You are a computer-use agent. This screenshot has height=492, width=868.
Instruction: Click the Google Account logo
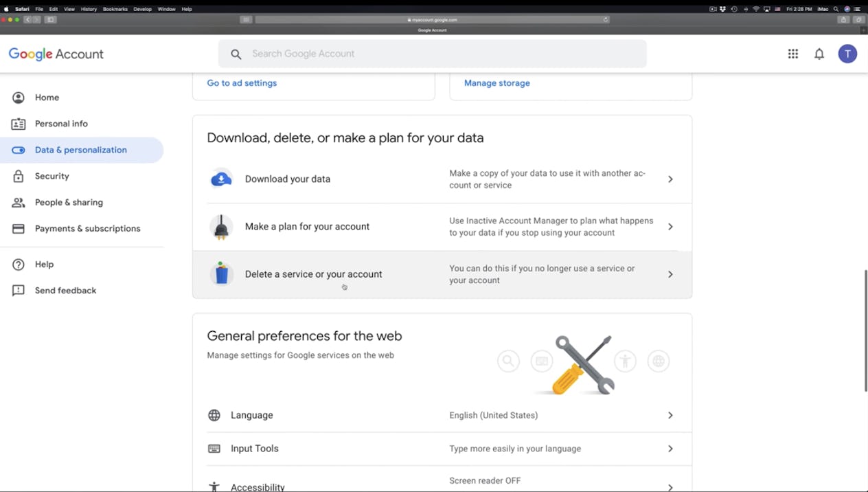(x=56, y=54)
